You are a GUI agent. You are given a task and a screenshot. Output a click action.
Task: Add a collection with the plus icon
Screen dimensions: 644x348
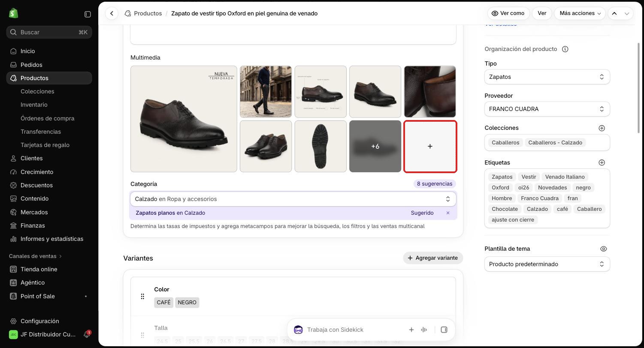[602, 128]
